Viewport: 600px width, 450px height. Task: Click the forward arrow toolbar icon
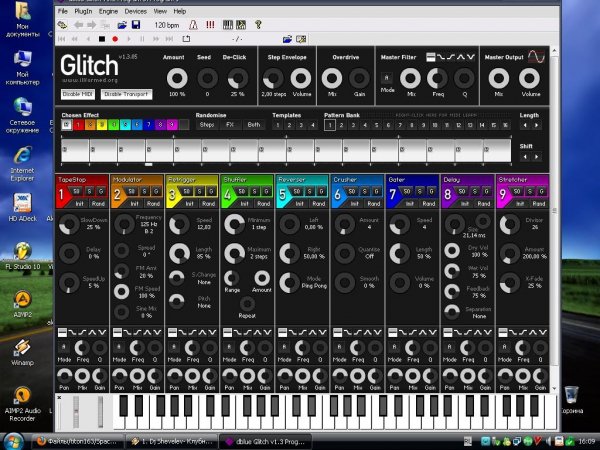point(91,25)
